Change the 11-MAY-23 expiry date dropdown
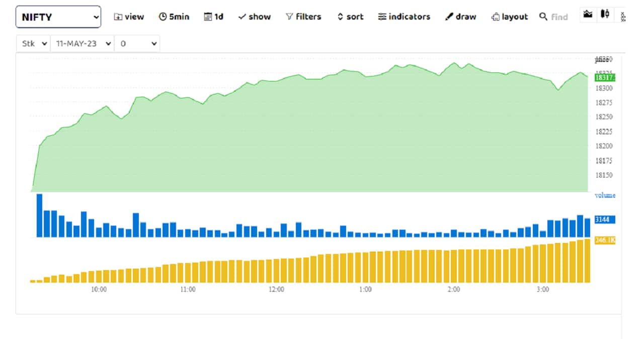The image size is (644, 339). click(x=82, y=44)
